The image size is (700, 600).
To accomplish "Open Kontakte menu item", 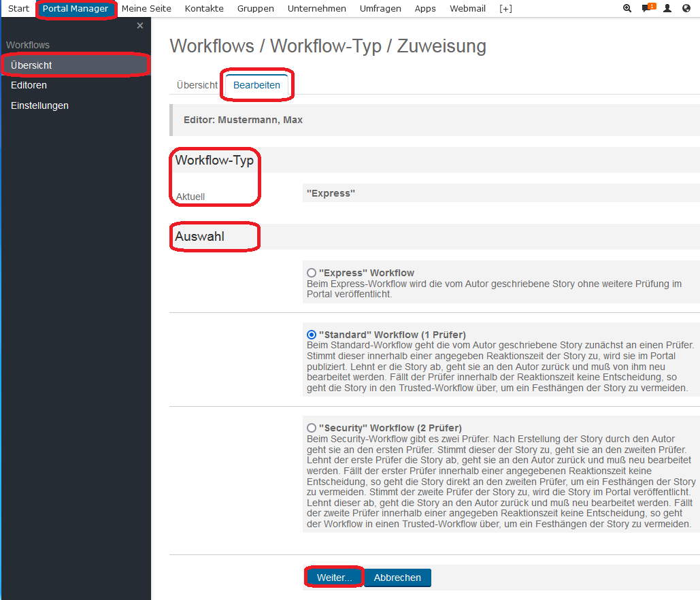I will coord(205,8).
